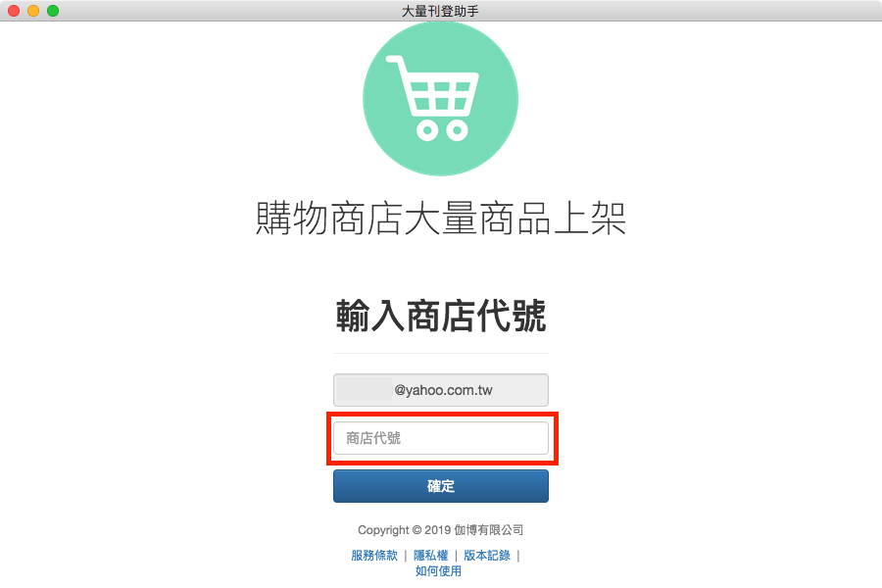Screen dimensions: 882x588
Task: Open the 隱私權 link
Action: (x=431, y=556)
